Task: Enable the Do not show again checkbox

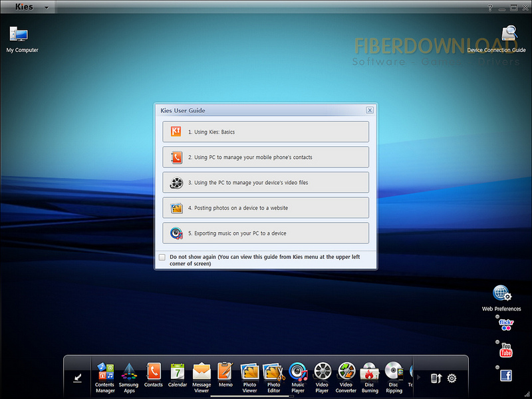Action: (x=162, y=257)
